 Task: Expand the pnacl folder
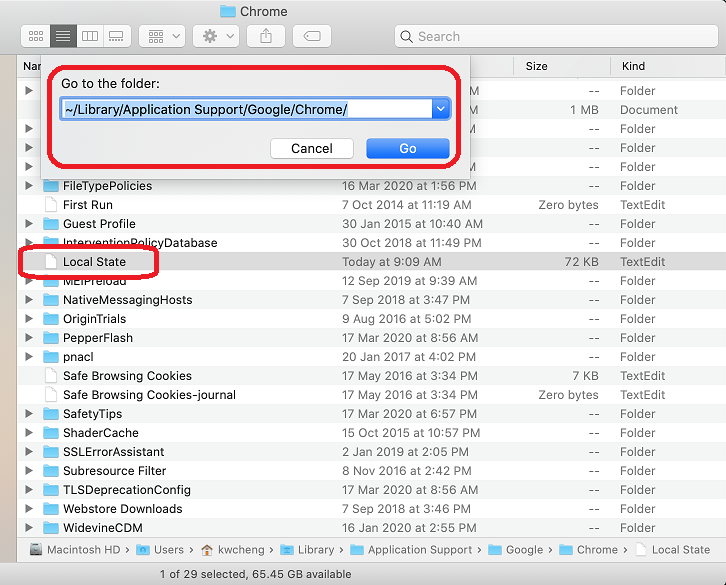click(x=29, y=357)
